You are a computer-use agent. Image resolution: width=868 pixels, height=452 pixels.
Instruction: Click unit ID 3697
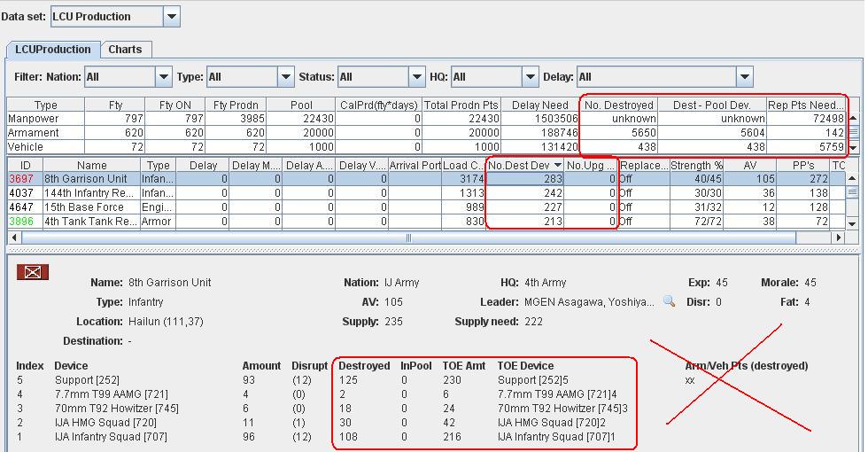pyautogui.click(x=21, y=179)
